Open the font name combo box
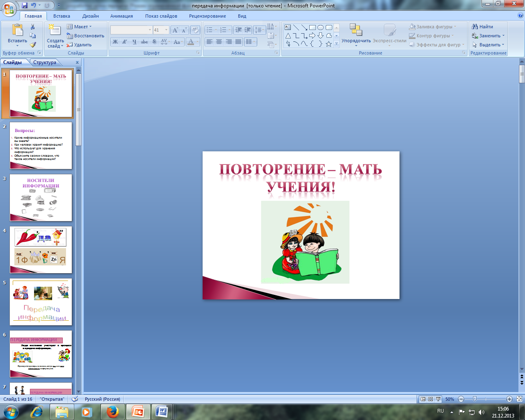The image size is (525, 420). pyautogui.click(x=131, y=30)
